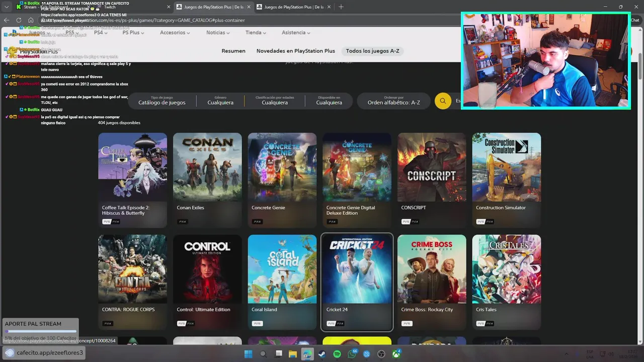Switch to the Twitch browser tab
This screenshot has height=362, width=644.
tap(133, 7)
